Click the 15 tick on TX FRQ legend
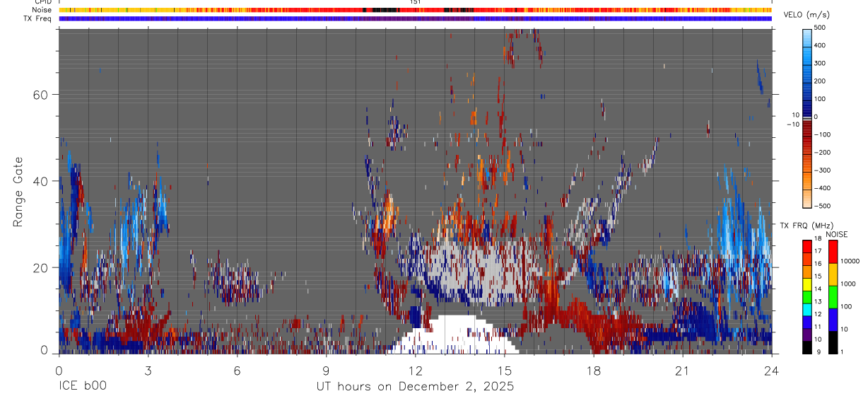Screen dimensions: 868x401 click(819, 277)
